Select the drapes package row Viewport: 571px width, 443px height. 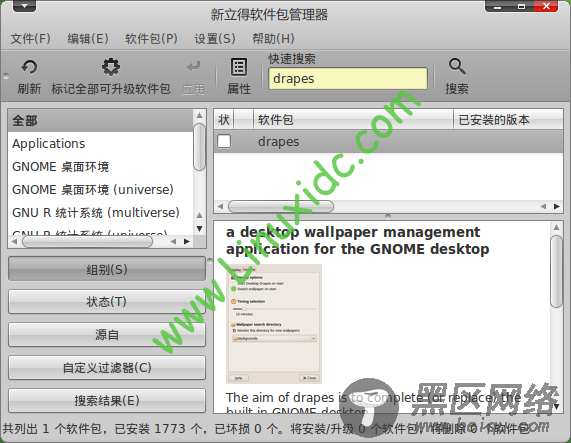click(388, 142)
